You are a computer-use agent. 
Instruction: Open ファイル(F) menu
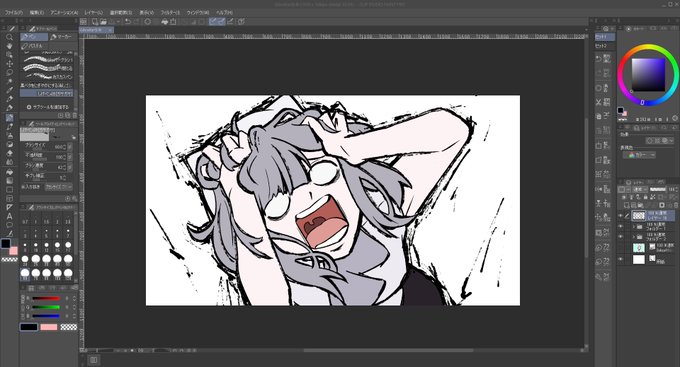[x=13, y=13]
